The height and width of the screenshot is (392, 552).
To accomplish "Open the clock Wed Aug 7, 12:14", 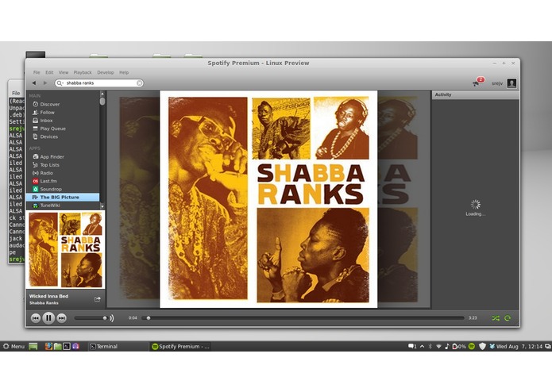I will 519,346.
